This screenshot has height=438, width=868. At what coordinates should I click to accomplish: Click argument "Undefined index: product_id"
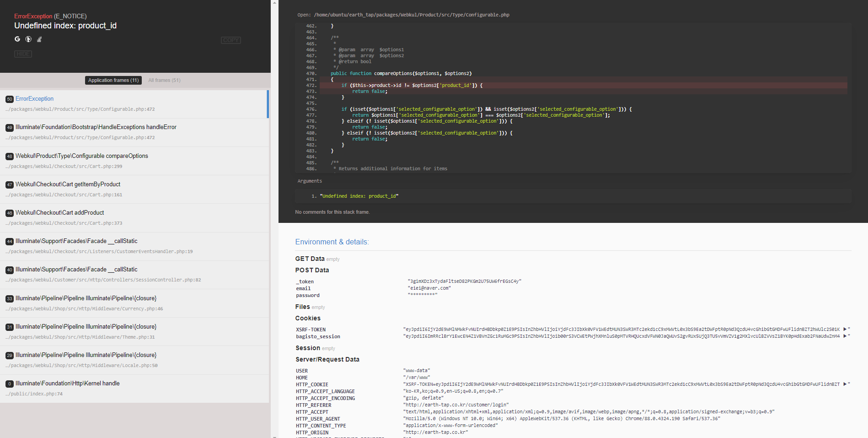(359, 196)
